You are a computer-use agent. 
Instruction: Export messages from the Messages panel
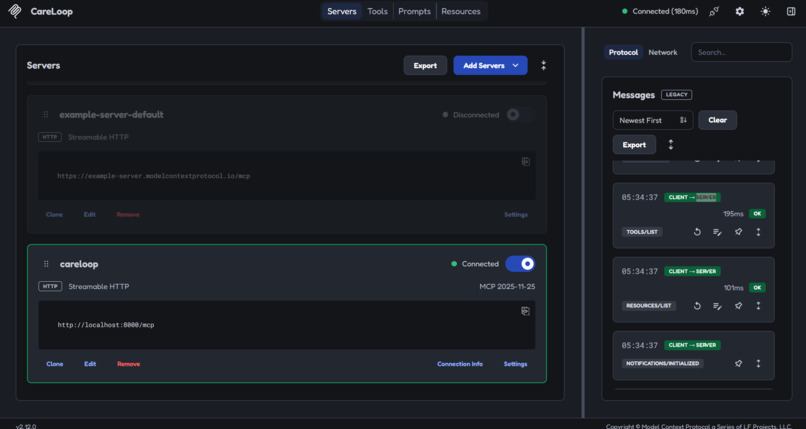[634, 145]
